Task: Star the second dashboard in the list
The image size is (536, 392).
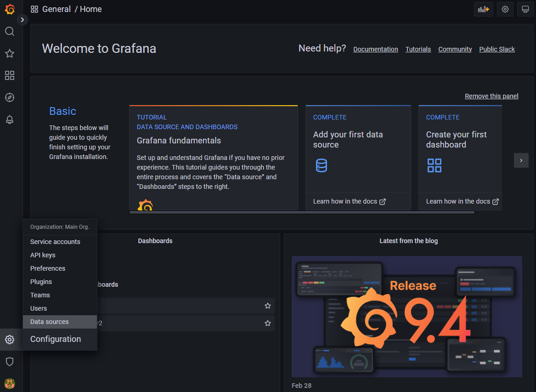Action: click(268, 323)
